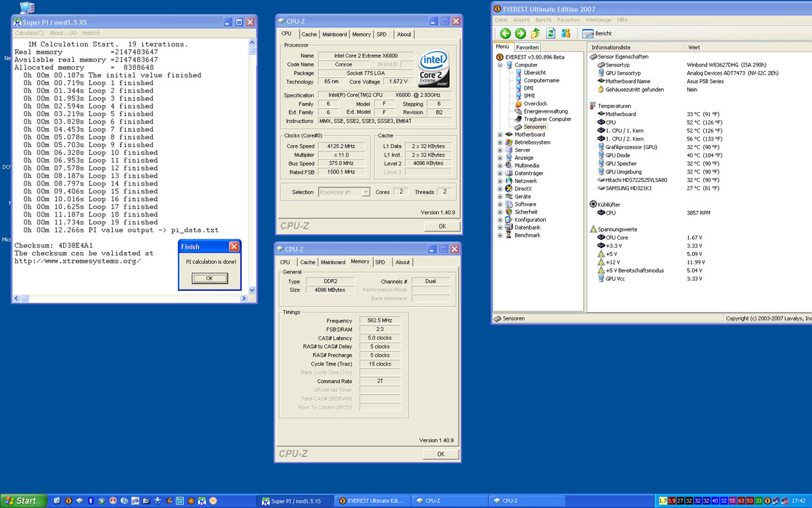Select the Sensoren tree item
The image size is (812, 508).
[535, 127]
